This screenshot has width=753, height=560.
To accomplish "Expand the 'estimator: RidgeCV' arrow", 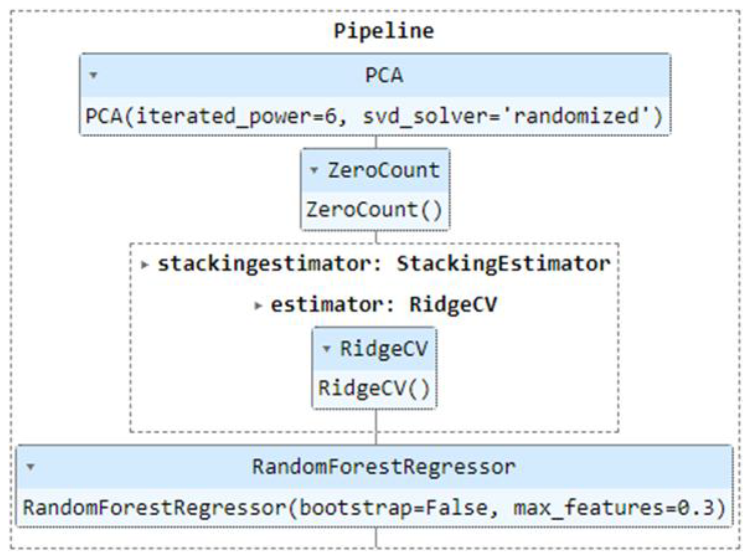I will coord(258,306).
